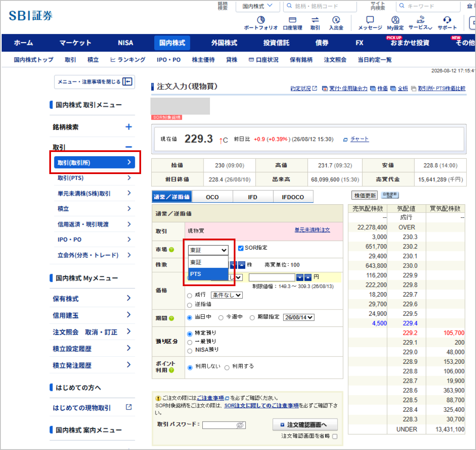Collapse 取引 section with minus icon
476x450 pixels.
tap(129, 147)
